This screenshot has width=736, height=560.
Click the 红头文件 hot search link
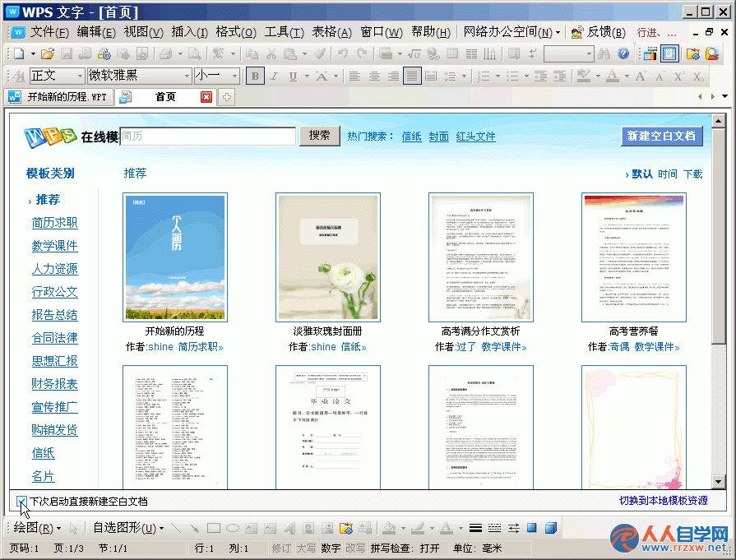click(x=475, y=137)
